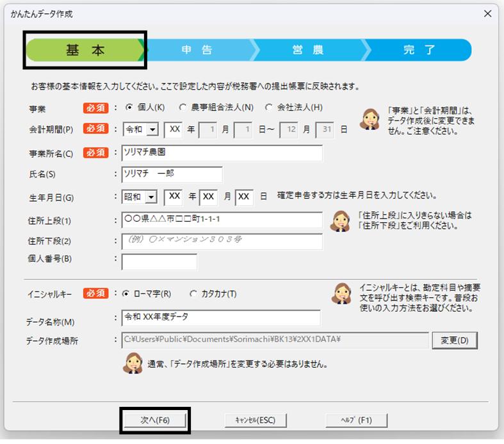The width and height of the screenshot is (504, 444).
Task: Click the 住所上段(1) label
Action: pos(49,221)
